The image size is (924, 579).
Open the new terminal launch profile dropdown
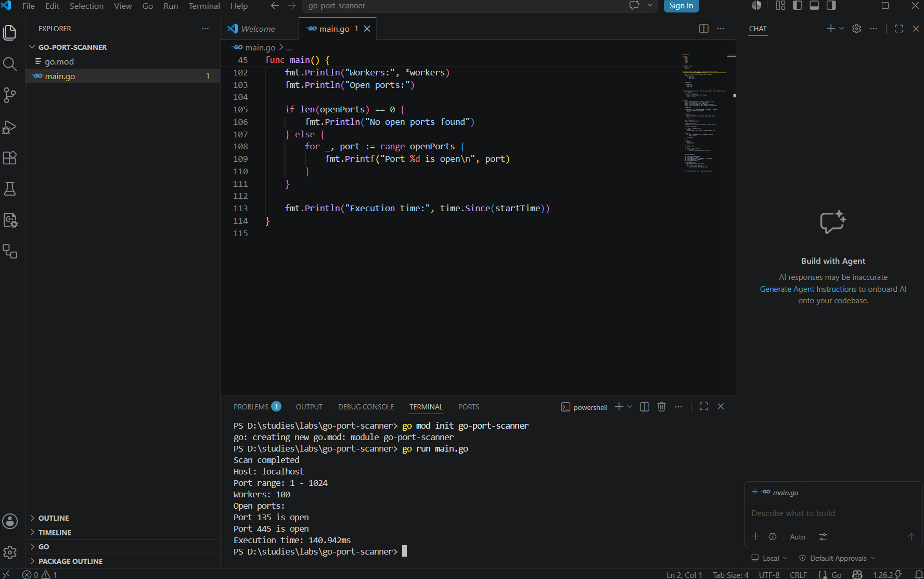[630, 407]
